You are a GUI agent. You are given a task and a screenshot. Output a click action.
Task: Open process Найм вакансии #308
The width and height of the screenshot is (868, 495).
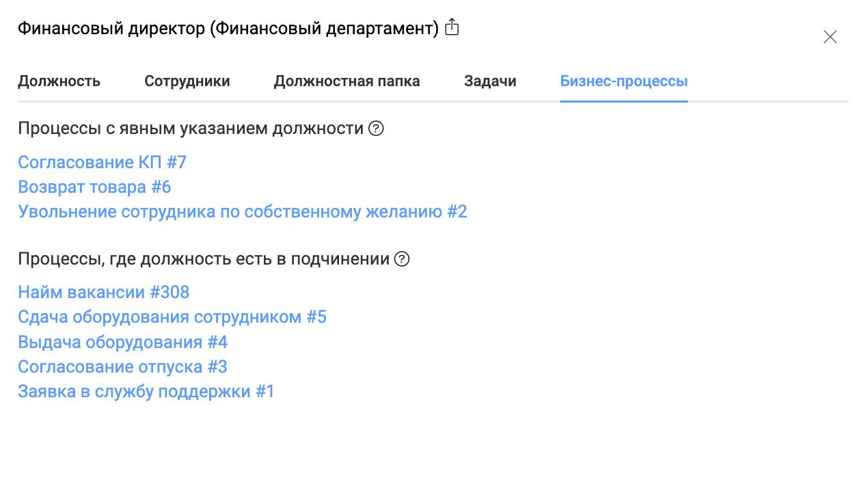coord(103,292)
